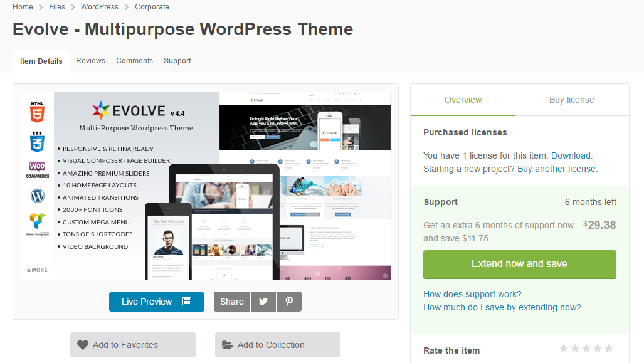The image size is (644, 363).
Task: Open the Files breadcrumb link
Action: [56, 6]
